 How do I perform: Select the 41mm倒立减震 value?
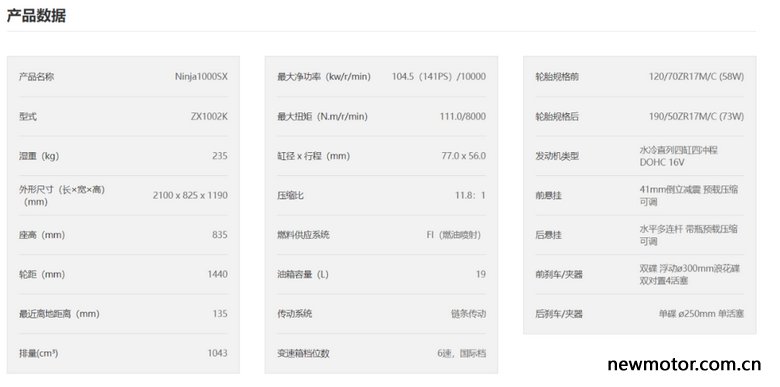pyautogui.click(x=689, y=195)
